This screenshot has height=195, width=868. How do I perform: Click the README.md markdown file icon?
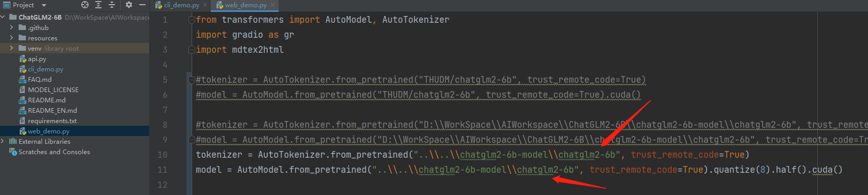coord(22,100)
